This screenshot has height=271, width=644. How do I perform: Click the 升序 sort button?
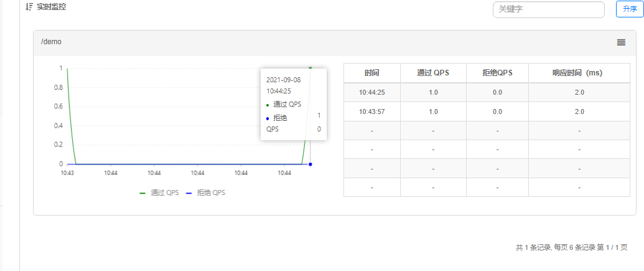630,9
